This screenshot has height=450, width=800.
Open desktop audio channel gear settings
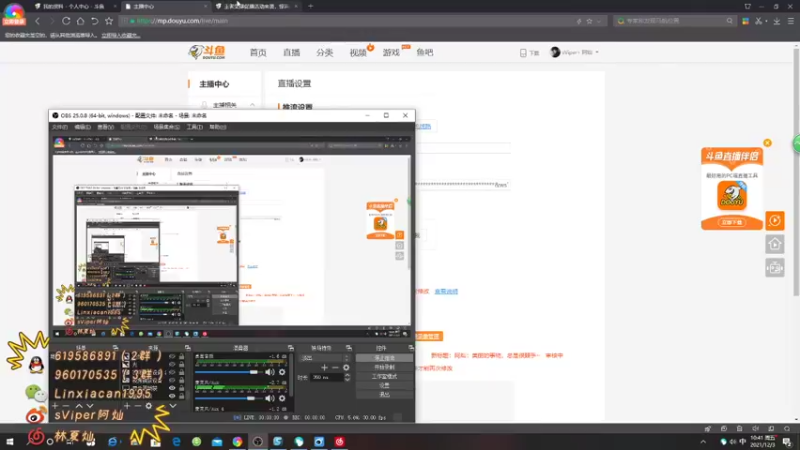coord(282,372)
